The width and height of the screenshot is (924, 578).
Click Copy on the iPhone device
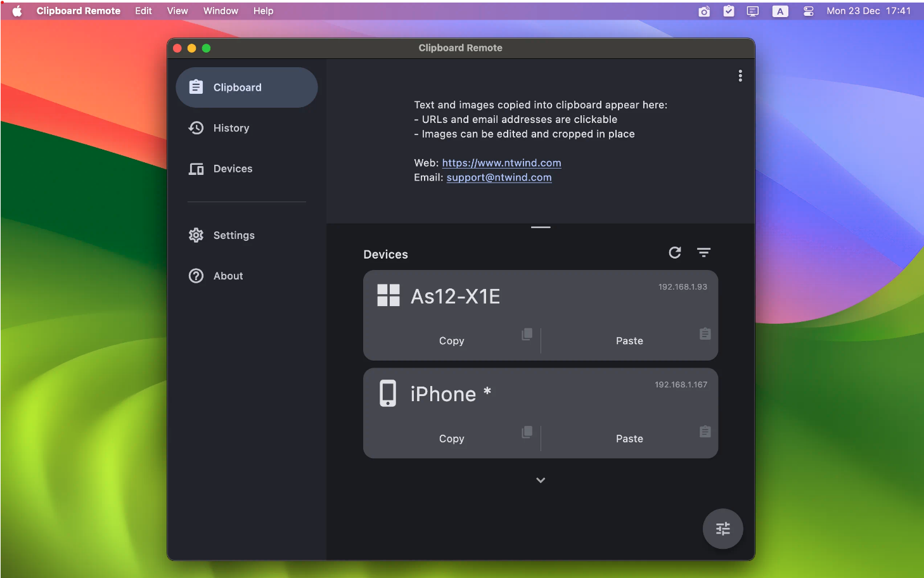452,439
